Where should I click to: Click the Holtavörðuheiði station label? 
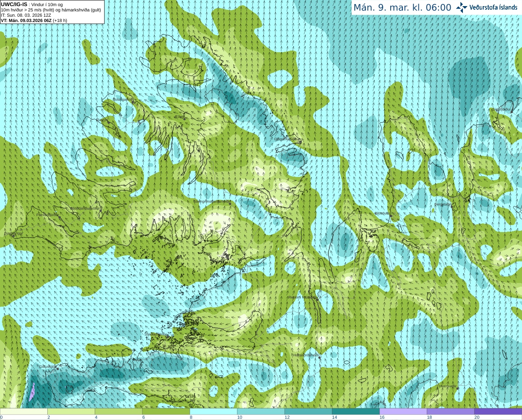306,355
